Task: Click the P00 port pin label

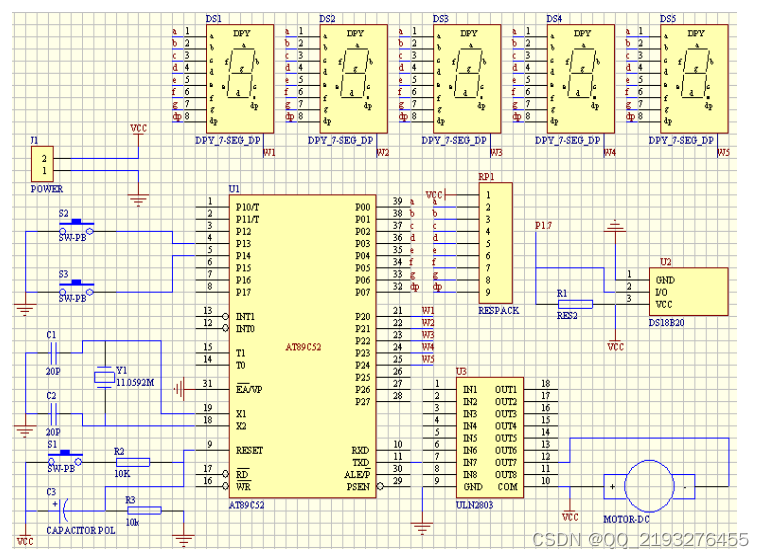Action: tap(363, 207)
